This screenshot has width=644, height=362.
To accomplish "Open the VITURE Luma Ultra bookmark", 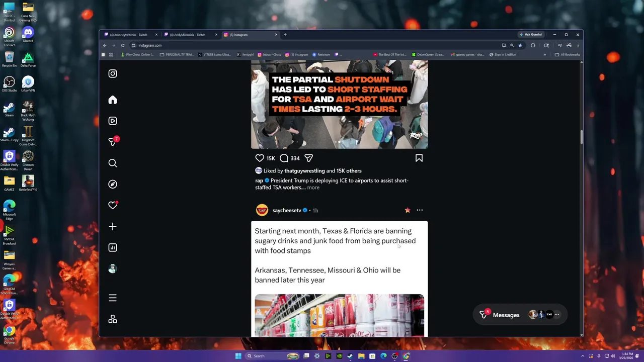I will (x=214, y=55).
